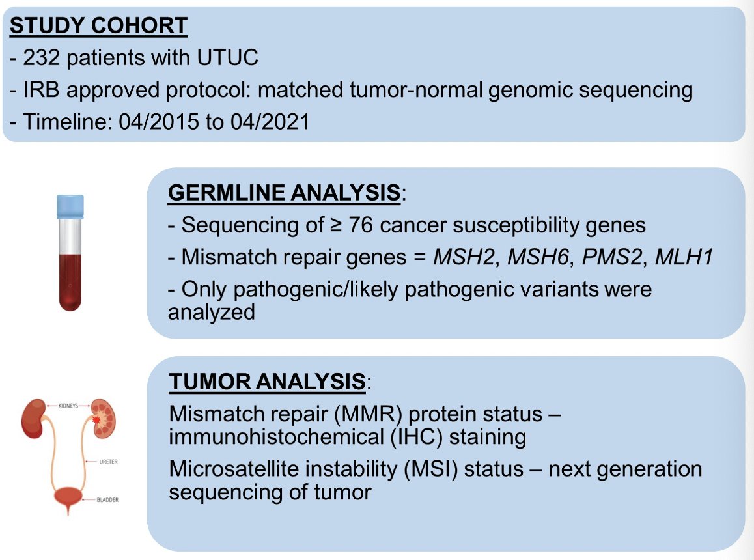Select the bladder illustration
Viewport: 754px width, 560px height.
pos(68,500)
